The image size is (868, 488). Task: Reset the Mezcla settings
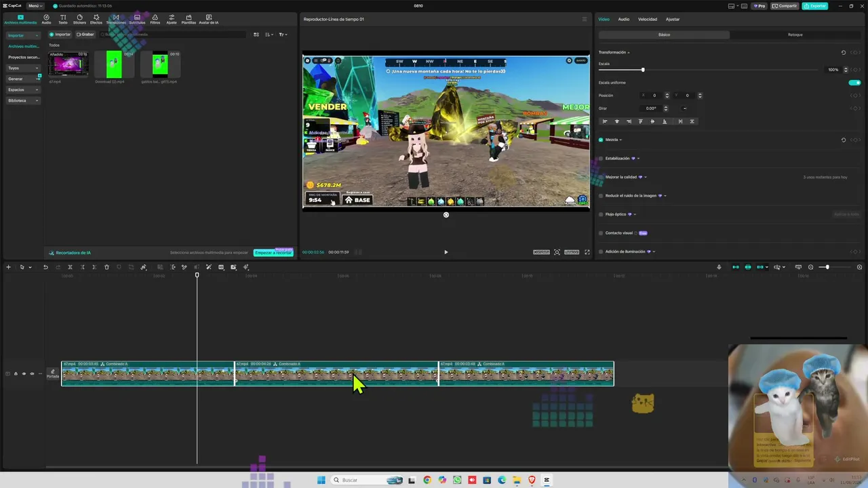[844, 140]
